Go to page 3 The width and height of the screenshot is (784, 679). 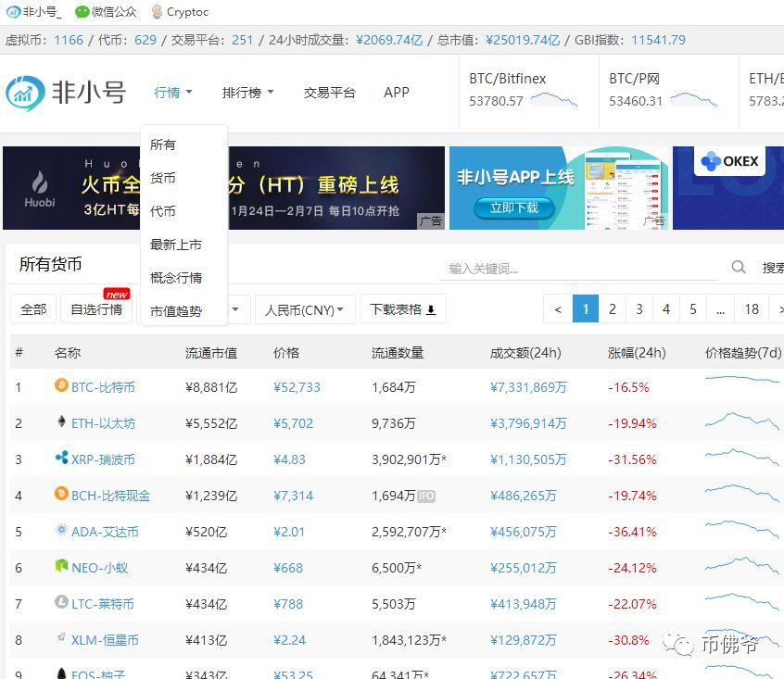tap(639, 309)
